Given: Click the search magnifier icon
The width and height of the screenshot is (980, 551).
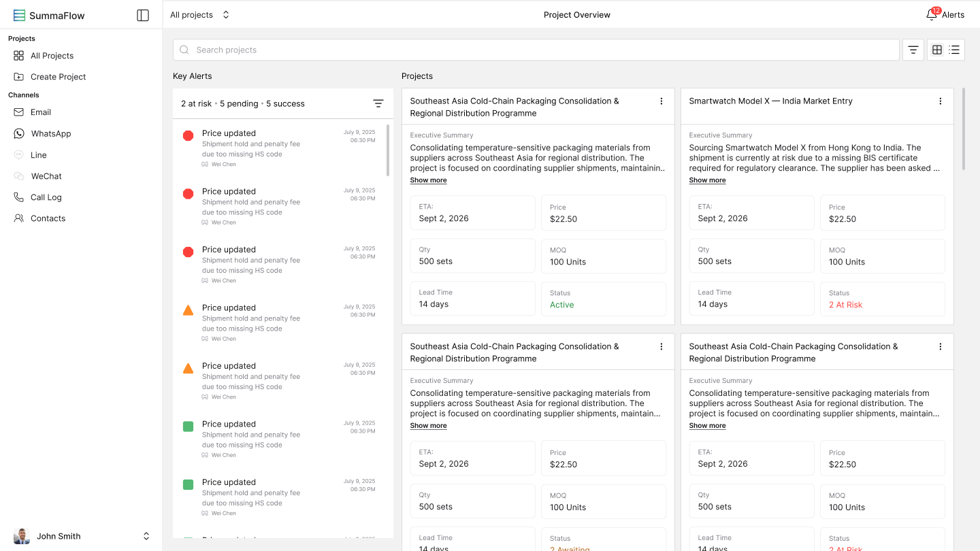Looking at the screenshot, I should tap(184, 50).
